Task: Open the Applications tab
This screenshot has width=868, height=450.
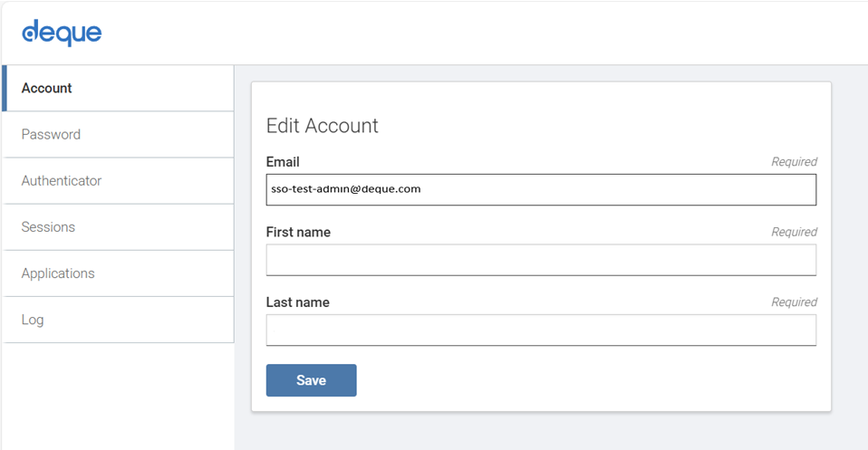Action: (x=58, y=273)
